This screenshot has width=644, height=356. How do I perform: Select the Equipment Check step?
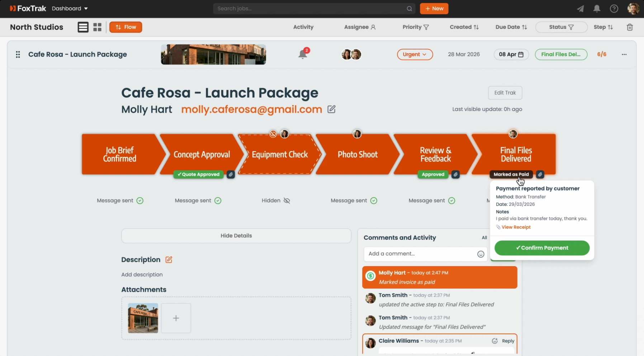(280, 154)
